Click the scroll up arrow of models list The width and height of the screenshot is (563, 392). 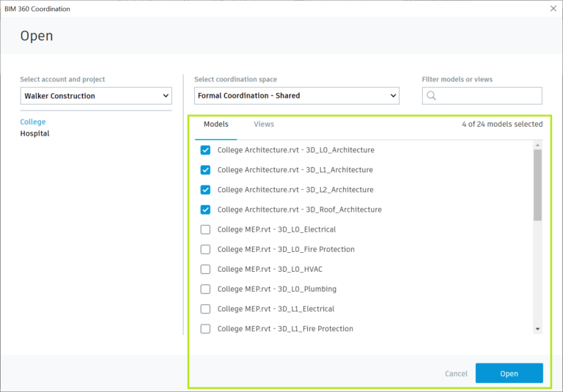[x=537, y=145]
